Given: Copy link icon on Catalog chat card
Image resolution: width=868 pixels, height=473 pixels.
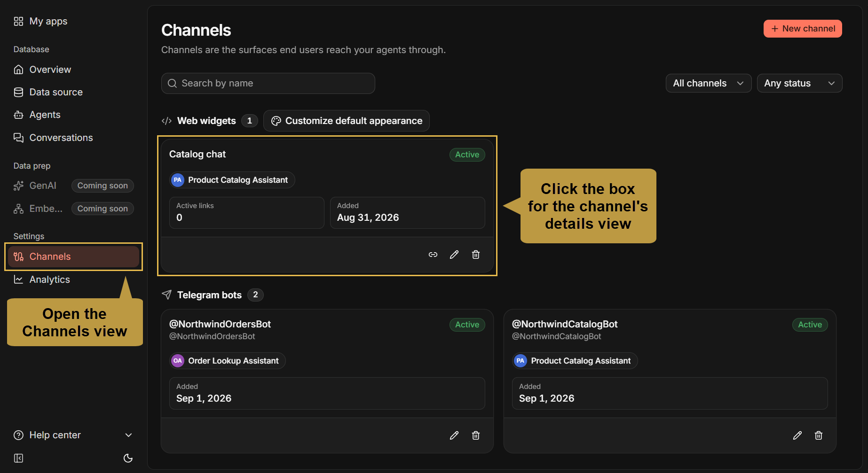Looking at the screenshot, I should click(x=433, y=255).
